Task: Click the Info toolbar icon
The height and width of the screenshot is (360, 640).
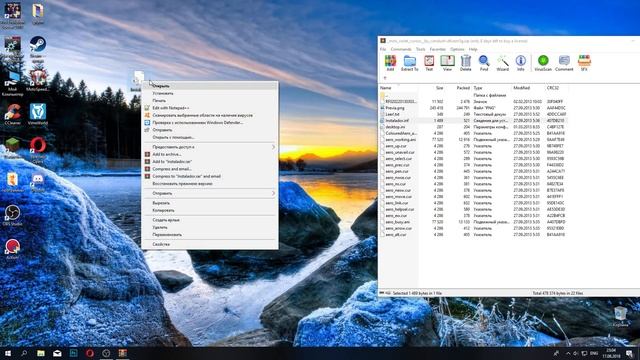Action: click(520, 63)
